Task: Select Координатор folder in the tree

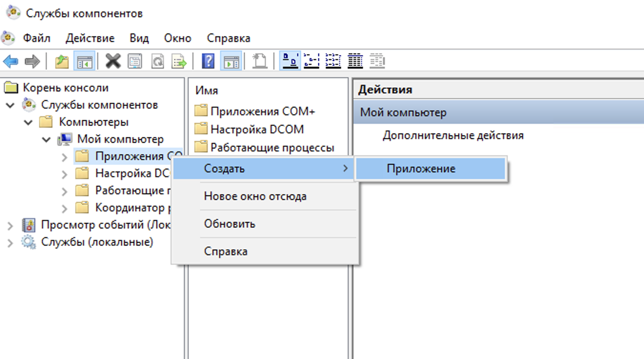Action: coord(133,208)
